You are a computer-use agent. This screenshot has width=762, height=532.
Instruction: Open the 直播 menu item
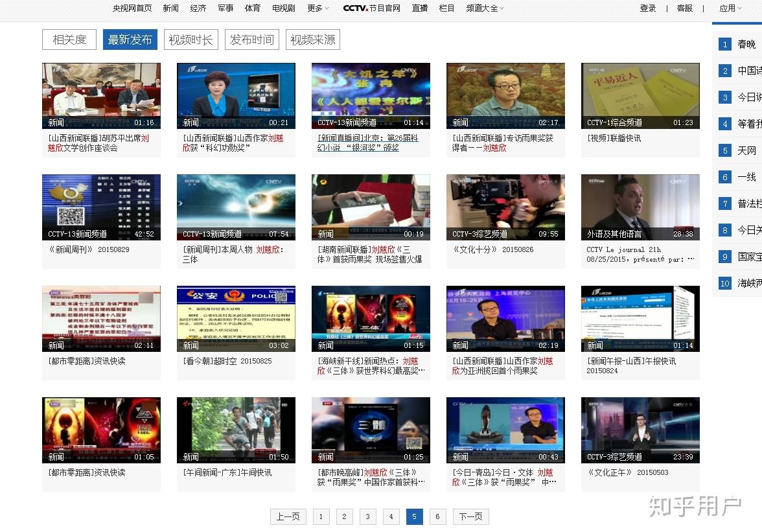[x=419, y=8]
